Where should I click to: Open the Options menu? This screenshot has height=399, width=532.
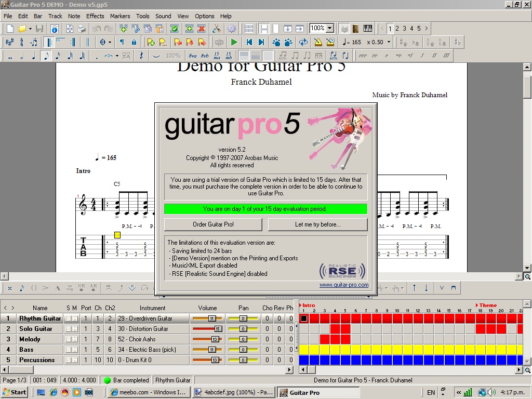[204, 16]
